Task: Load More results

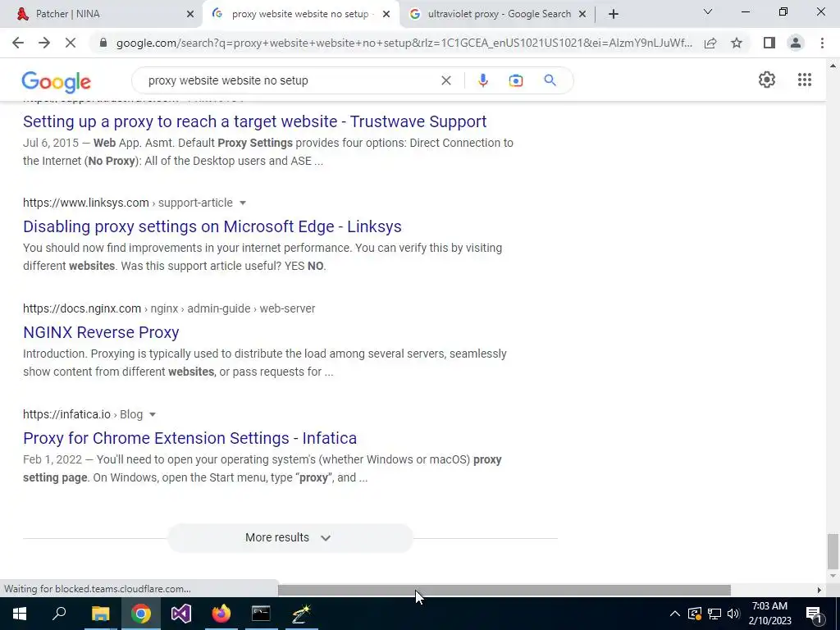Action: pyautogui.click(x=290, y=537)
